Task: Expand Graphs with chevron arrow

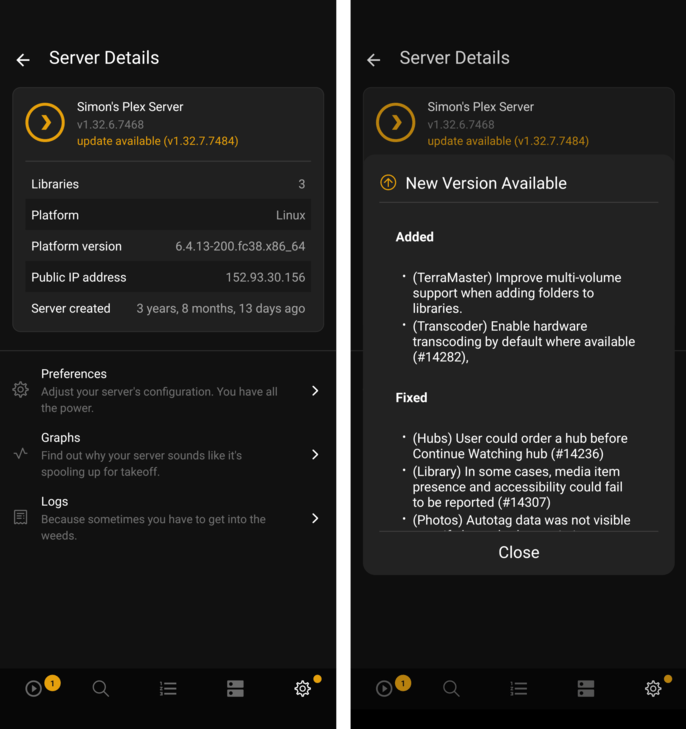Action: click(x=315, y=454)
